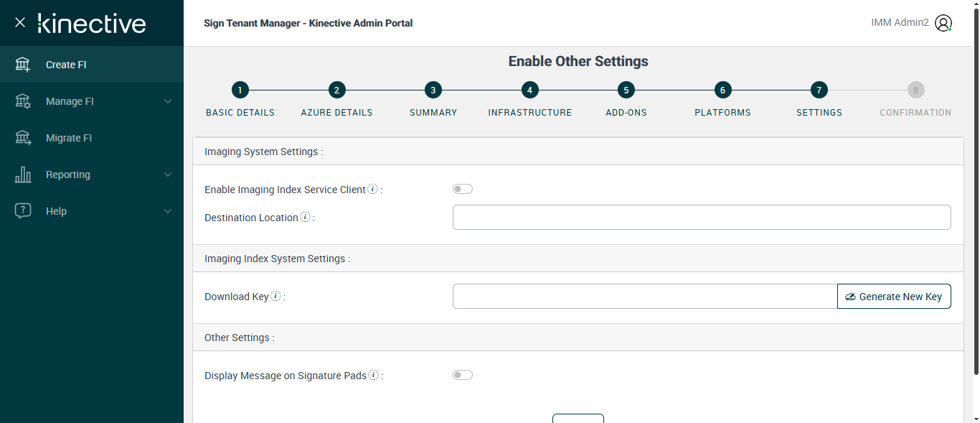980x423 pixels.
Task: Show the Download Key info tooltip icon
Action: click(275, 296)
